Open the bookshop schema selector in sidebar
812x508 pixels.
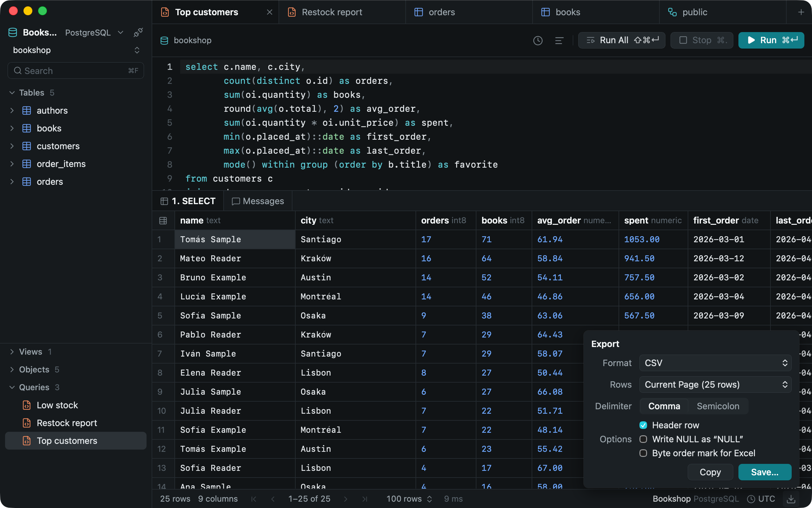coord(76,50)
